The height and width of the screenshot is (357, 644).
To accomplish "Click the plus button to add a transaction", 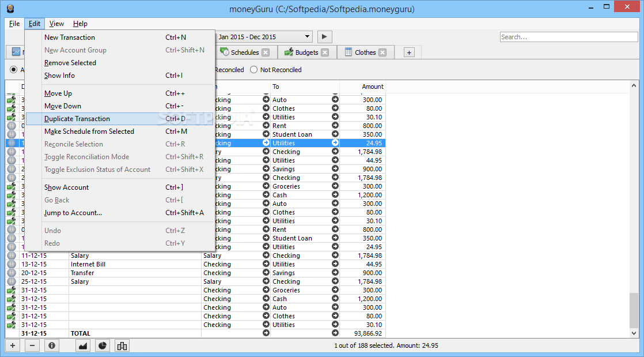I will coord(12,346).
